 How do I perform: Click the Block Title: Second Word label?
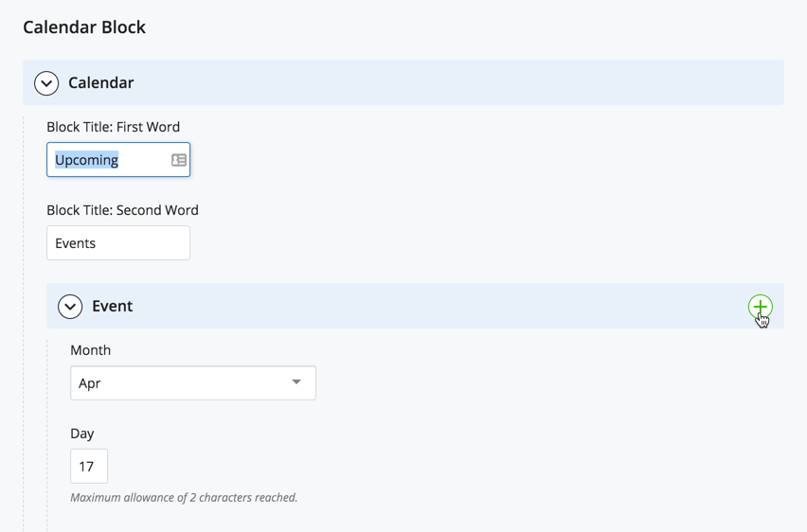(x=122, y=210)
